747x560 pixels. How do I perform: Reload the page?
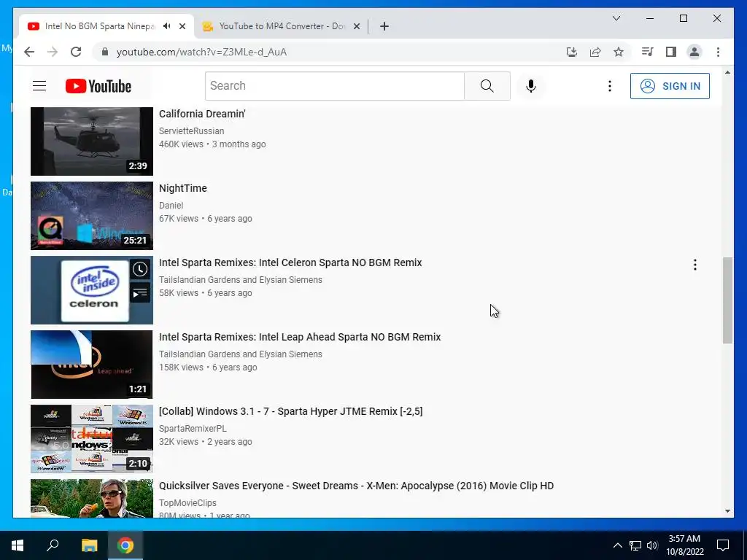click(x=76, y=52)
